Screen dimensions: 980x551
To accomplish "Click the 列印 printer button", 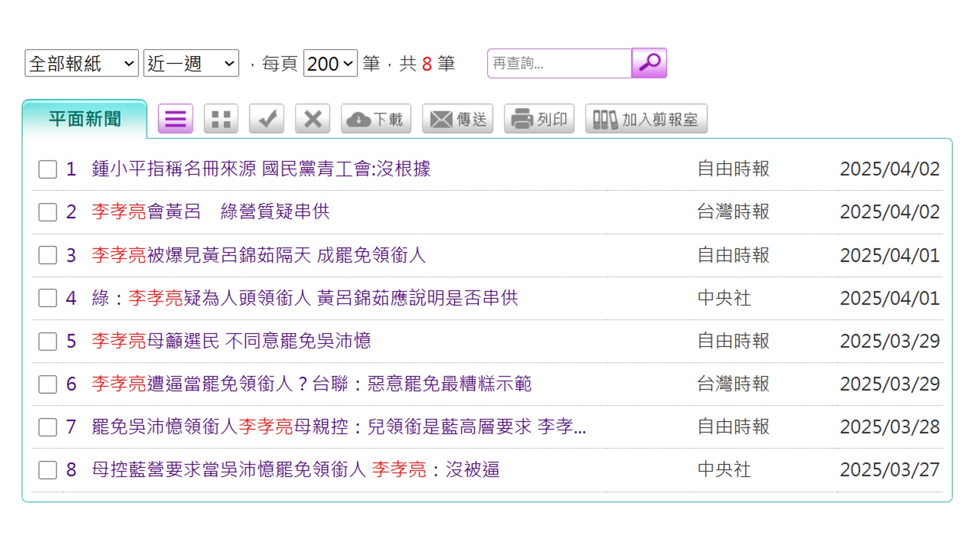I will pos(539,119).
